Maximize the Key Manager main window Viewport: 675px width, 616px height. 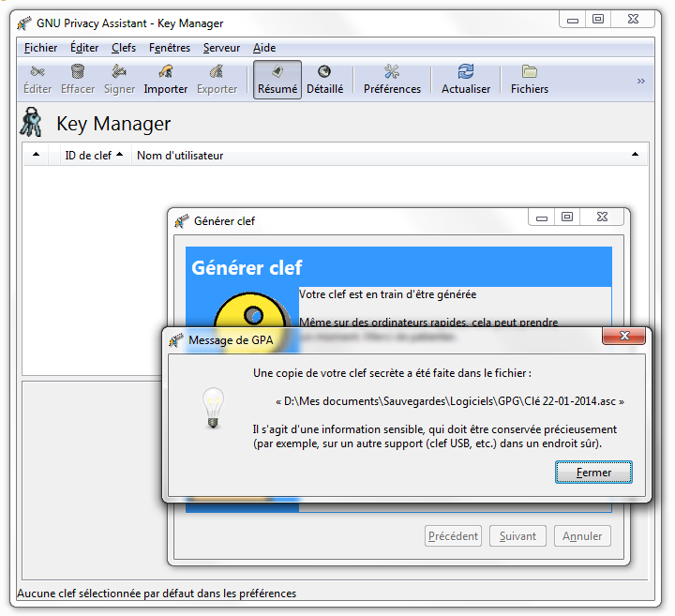pos(598,20)
